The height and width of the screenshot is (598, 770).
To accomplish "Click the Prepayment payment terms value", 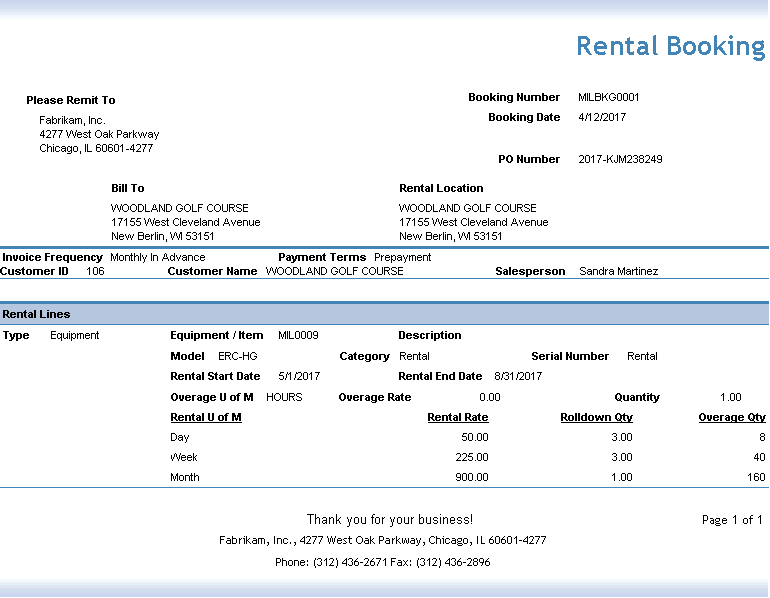I will point(402,257).
